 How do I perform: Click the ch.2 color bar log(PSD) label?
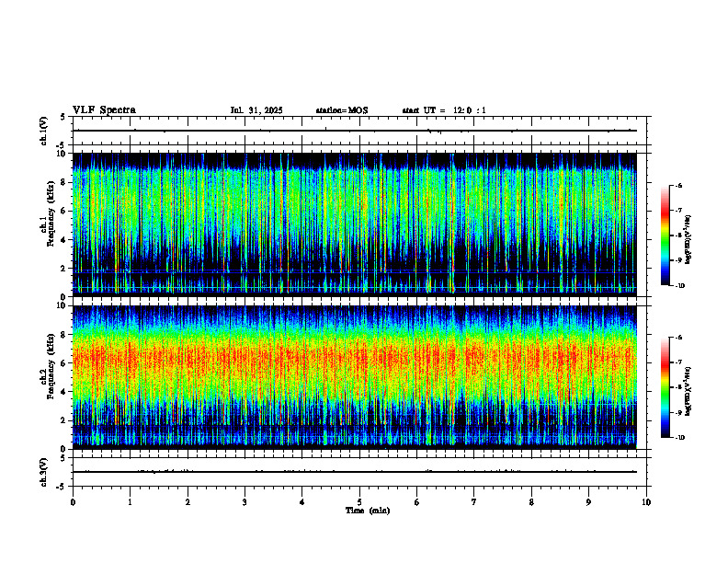click(688, 389)
